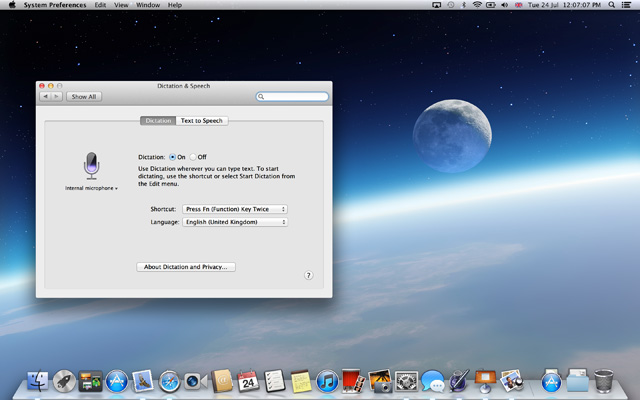Open the Edit menu in menu bar
640x400 pixels.
(100, 5)
